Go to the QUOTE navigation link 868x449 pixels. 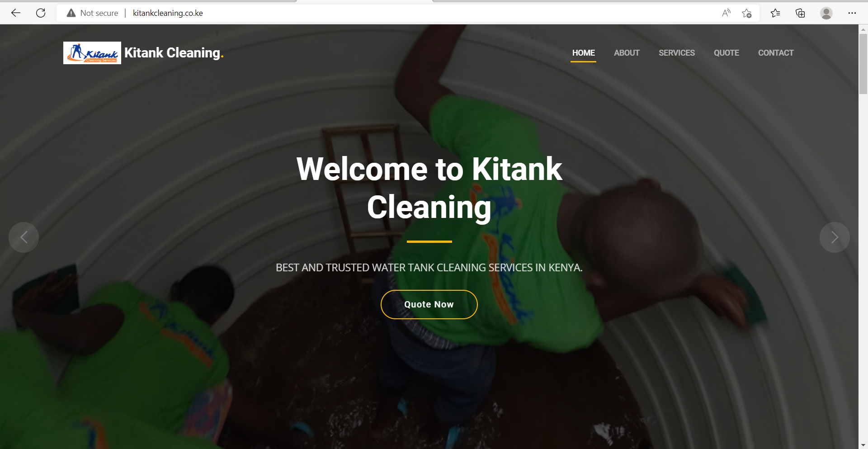click(726, 53)
